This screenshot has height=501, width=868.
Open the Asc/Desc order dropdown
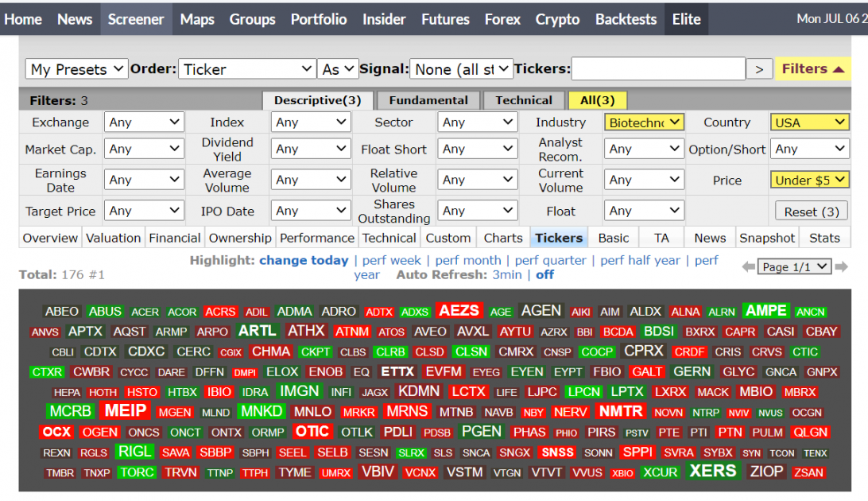339,69
